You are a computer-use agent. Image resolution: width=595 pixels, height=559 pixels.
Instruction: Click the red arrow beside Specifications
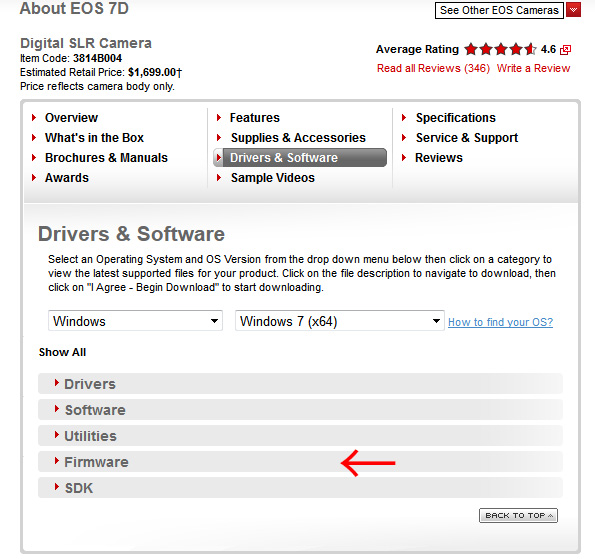click(404, 118)
